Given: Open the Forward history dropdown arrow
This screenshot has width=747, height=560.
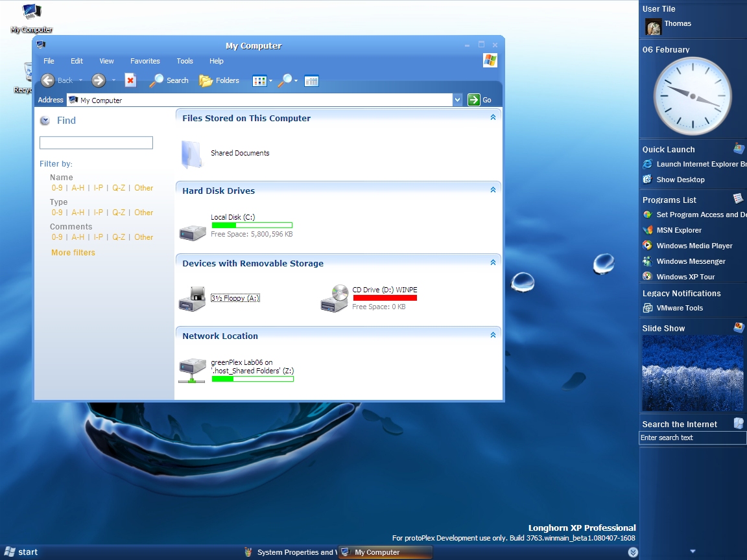Looking at the screenshot, I should [x=113, y=80].
